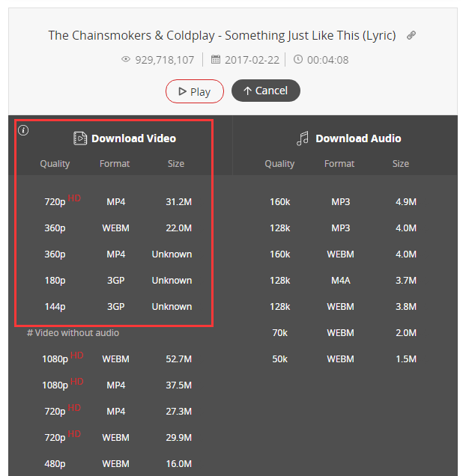Download the 128k M4A 3.7M audio
The height and width of the screenshot is (476, 466).
click(x=343, y=280)
